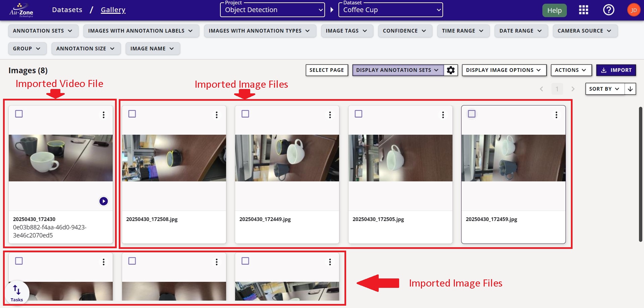This screenshot has height=308, width=644.
Task: Tick the checkbox for 20250430_172505.jpg
Action: point(359,114)
